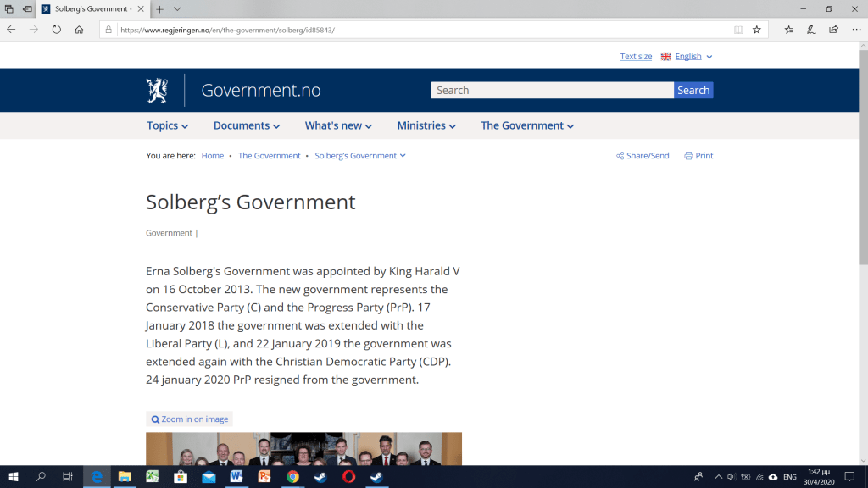The width and height of the screenshot is (868, 488).
Task: Open Microsoft Edge from the taskbar
Action: click(x=97, y=477)
